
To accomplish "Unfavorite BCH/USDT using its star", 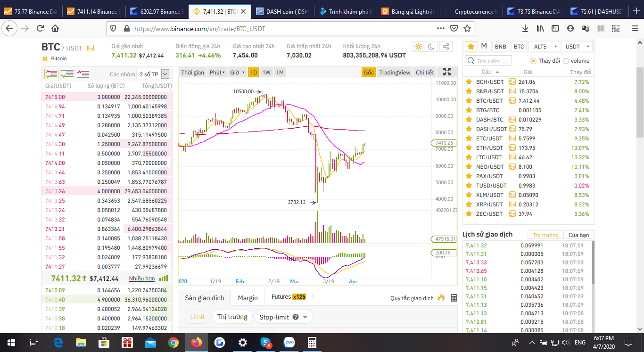I will pos(469,82).
